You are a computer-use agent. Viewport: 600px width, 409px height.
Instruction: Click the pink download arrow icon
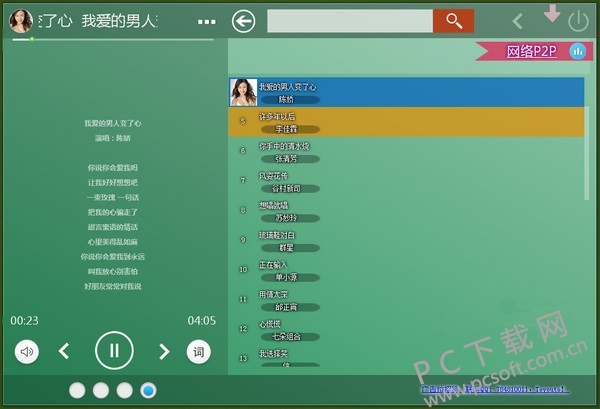[x=552, y=13]
